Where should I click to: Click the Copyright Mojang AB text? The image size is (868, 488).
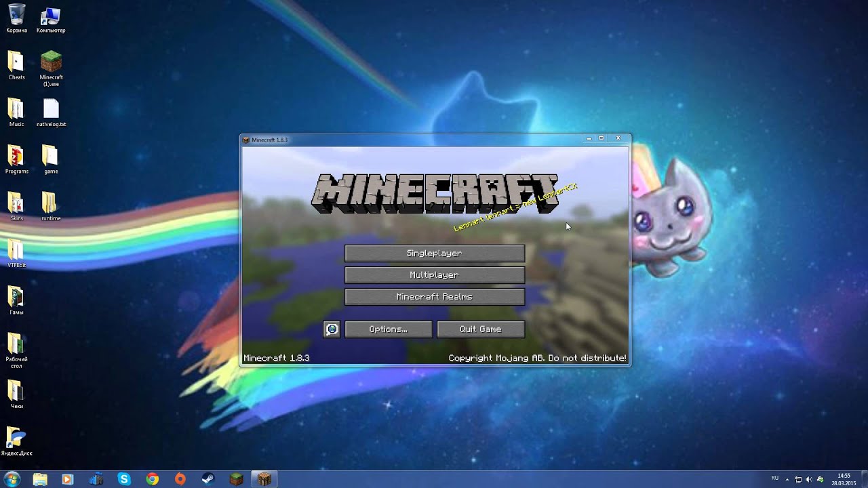pos(537,358)
